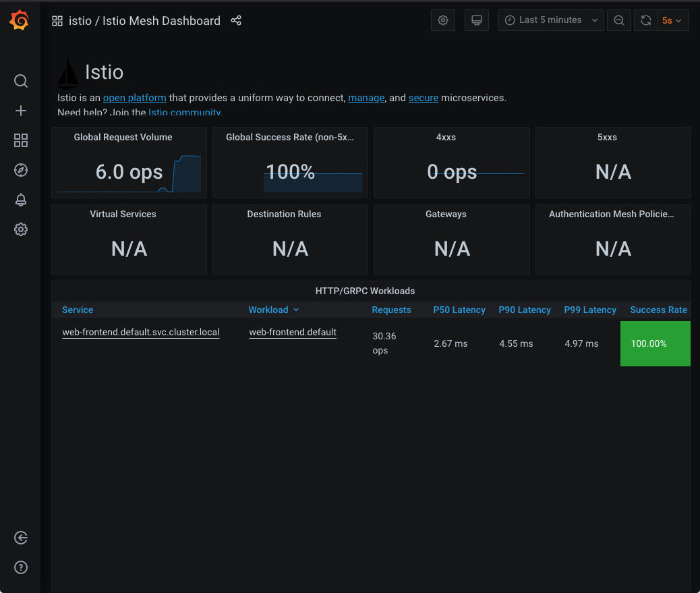Open the Alerting bell icon
Viewport: 700px width, 593px height.
point(21,200)
